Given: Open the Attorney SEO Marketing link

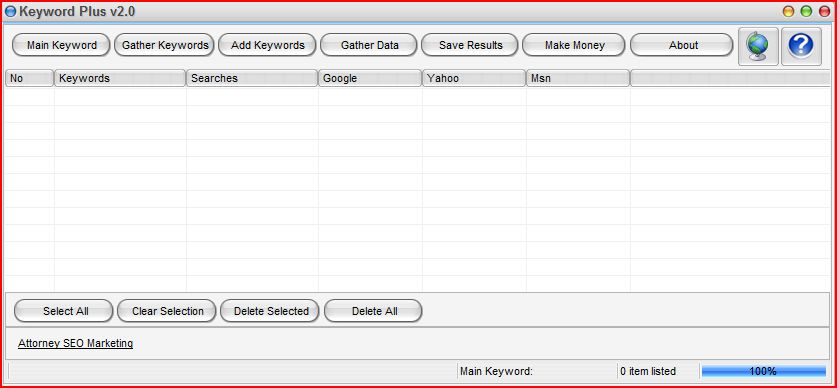Looking at the screenshot, I should pyautogui.click(x=75, y=343).
